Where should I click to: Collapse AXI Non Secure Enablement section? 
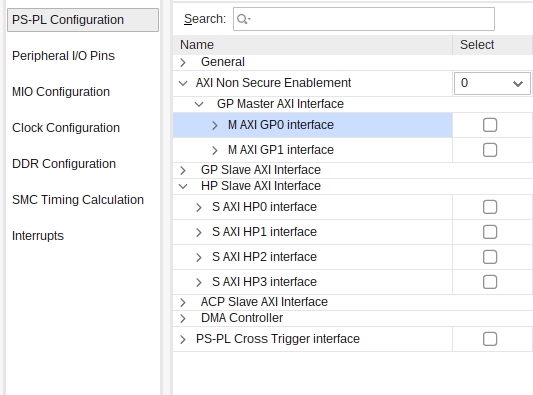pos(183,83)
